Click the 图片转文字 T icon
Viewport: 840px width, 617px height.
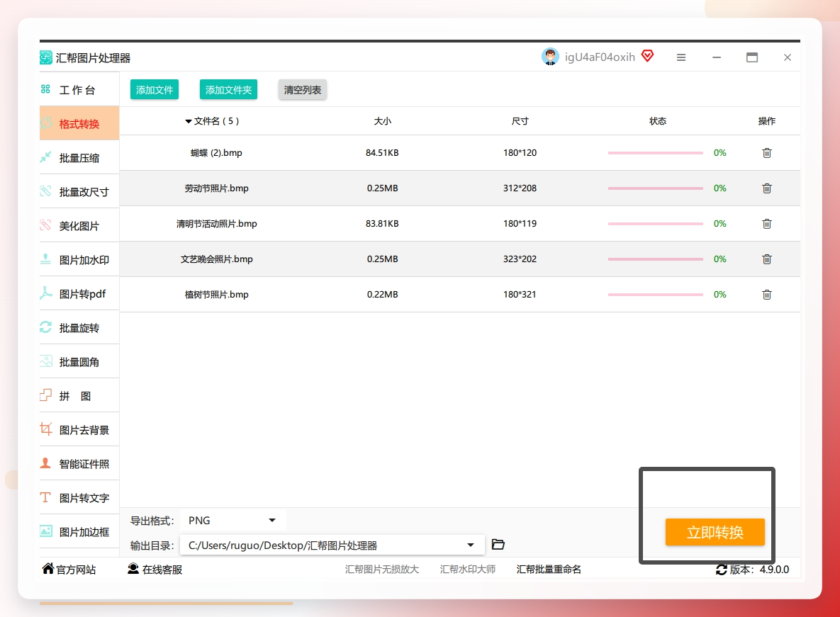(x=45, y=497)
